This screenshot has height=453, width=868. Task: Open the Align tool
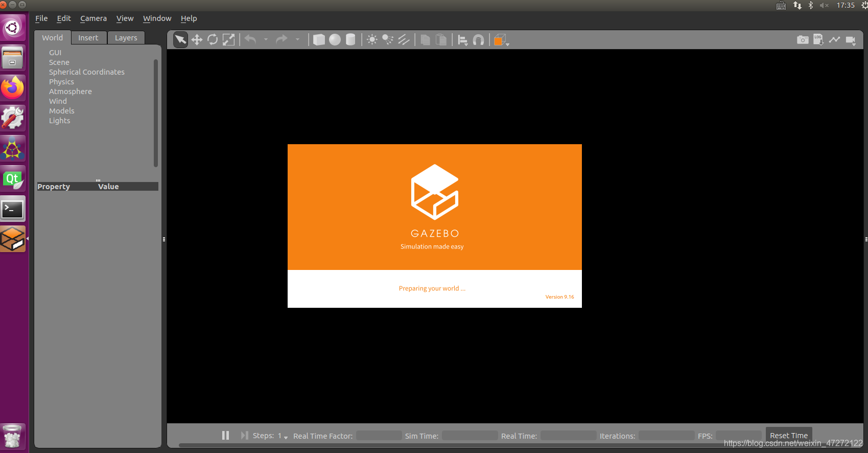click(463, 40)
